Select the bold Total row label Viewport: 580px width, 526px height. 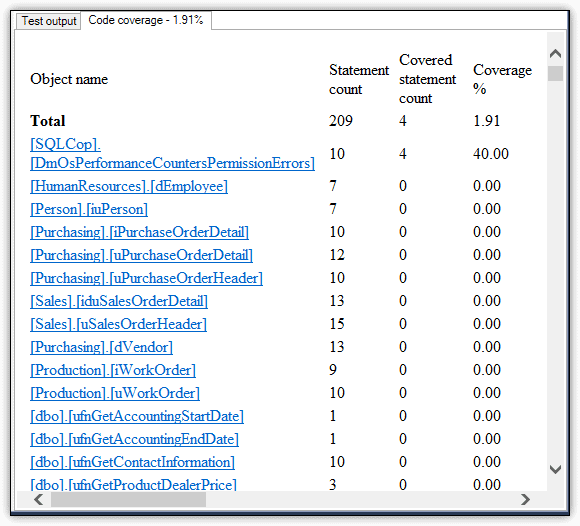click(48, 121)
